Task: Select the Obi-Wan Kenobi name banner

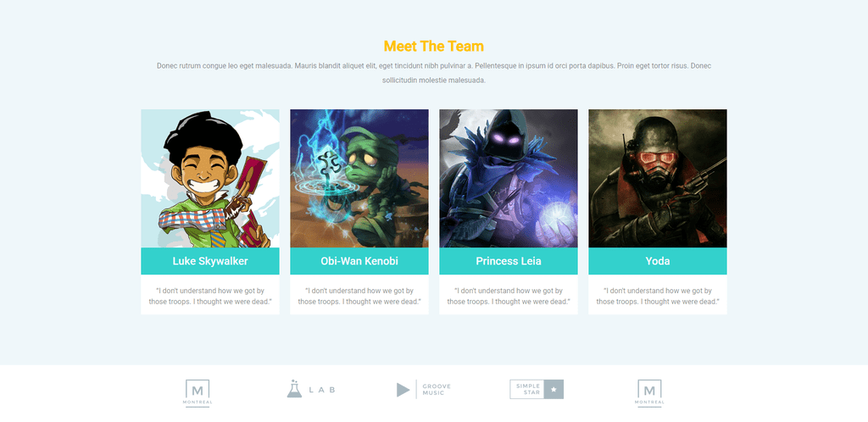Action: [359, 261]
